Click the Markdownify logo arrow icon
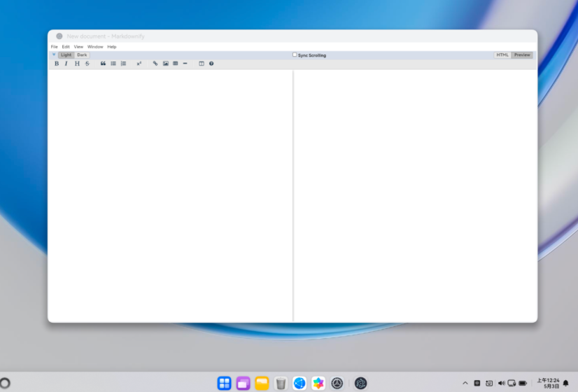The height and width of the screenshot is (392, 578). coord(54,55)
